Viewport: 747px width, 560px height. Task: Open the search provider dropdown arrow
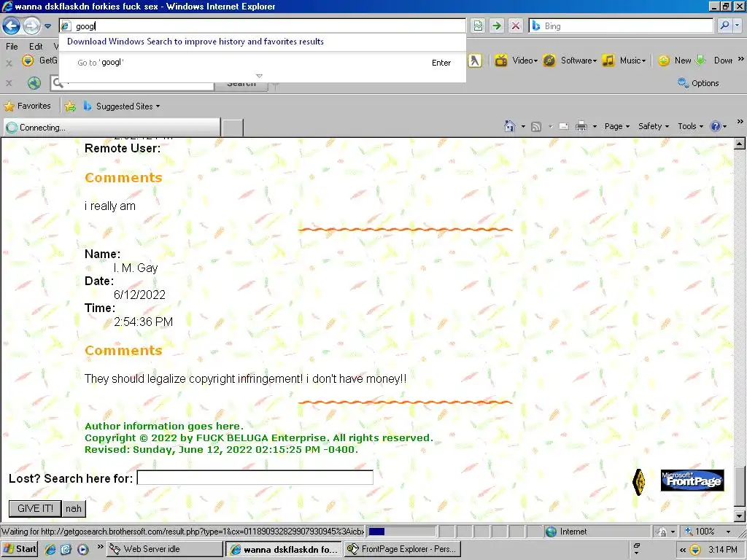(x=737, y=26)
